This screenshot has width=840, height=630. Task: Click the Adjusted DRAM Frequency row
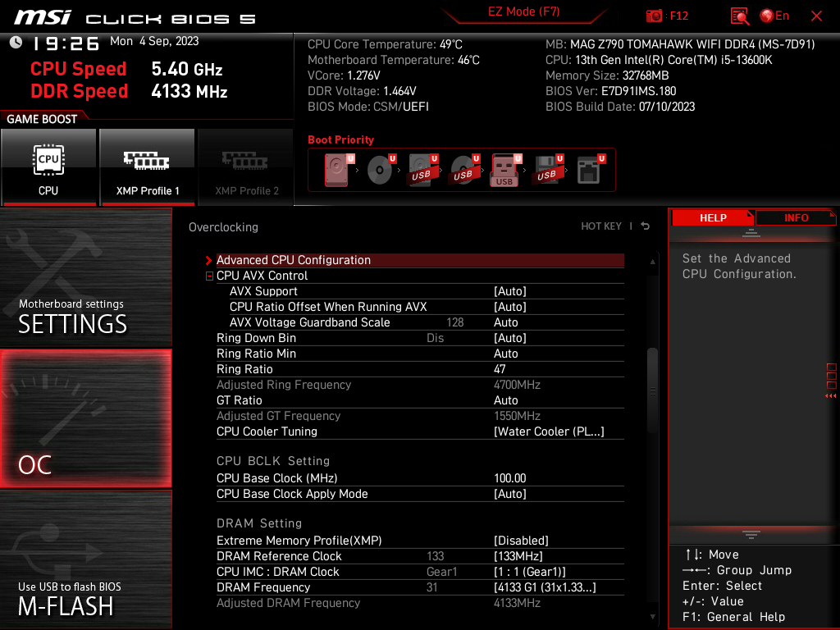[x=420, y=603]
